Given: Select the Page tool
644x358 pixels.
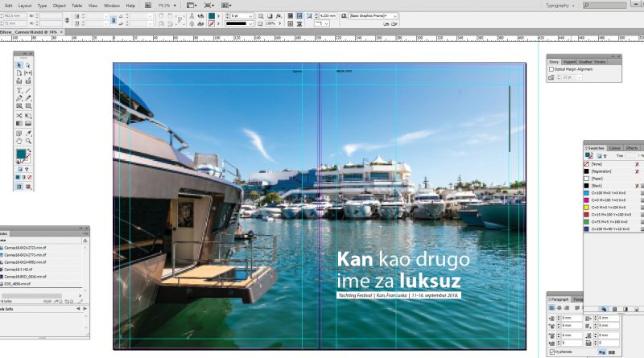Looking at the screenshot, I should click(x=19, y=73).
